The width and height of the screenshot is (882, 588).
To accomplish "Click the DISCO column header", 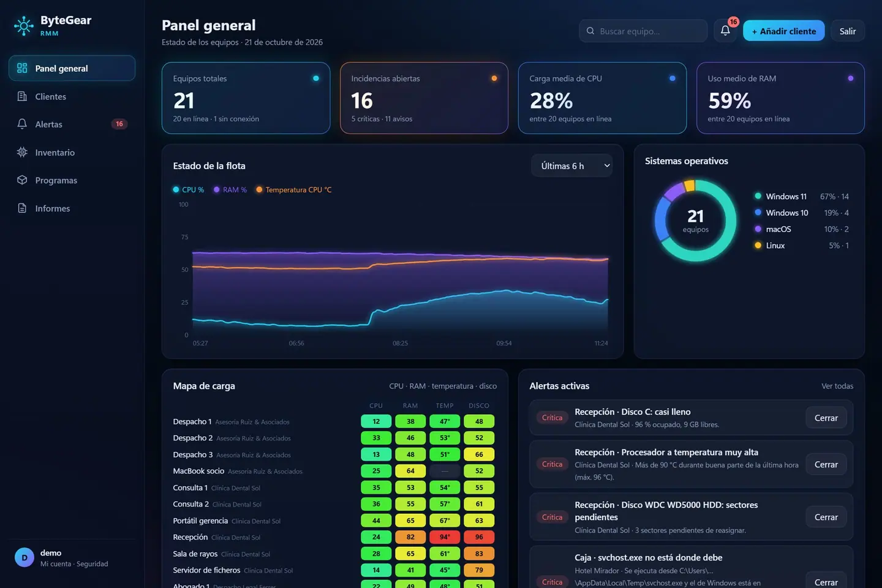I will [479, 405].
